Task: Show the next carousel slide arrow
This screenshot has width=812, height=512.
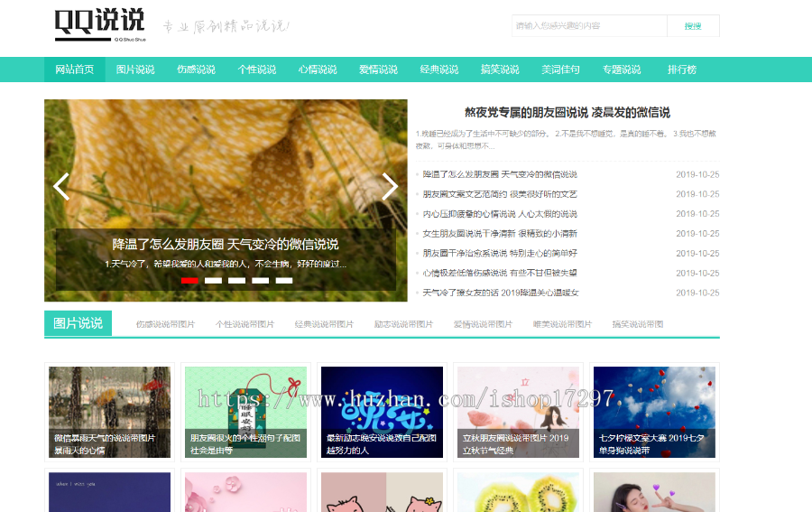Action: tap(390, 186)
